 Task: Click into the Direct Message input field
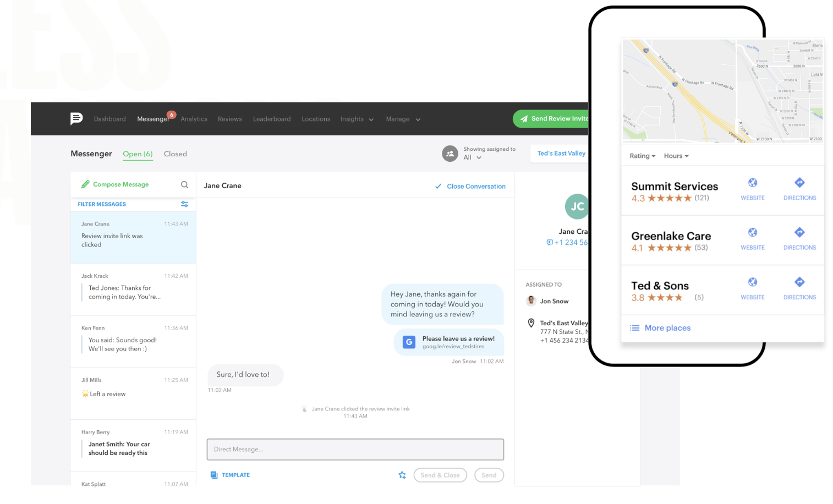coord(355,450)
